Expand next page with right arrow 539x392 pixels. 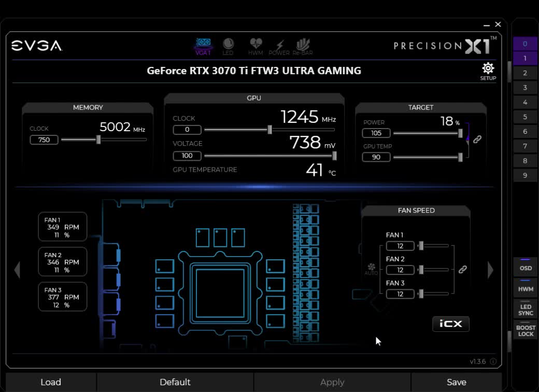pos(490,271)
